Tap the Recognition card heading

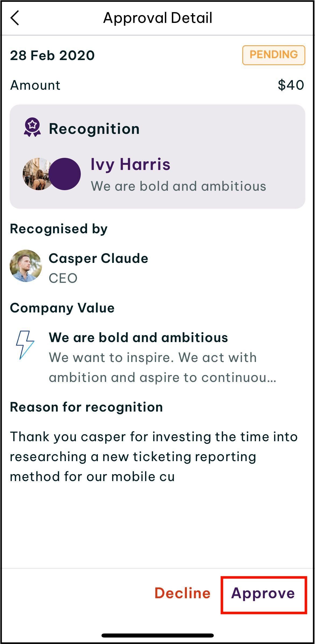(x=94, y=129)
